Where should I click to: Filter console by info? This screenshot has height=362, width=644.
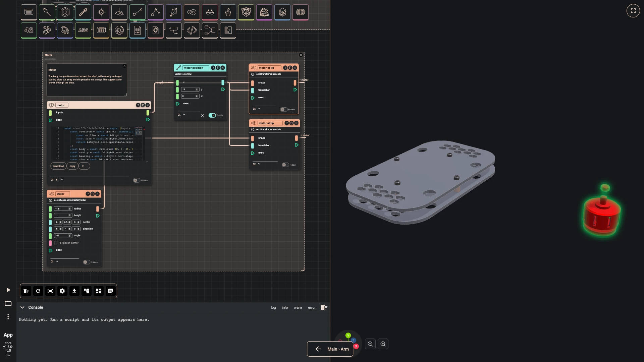coord(285,307)
